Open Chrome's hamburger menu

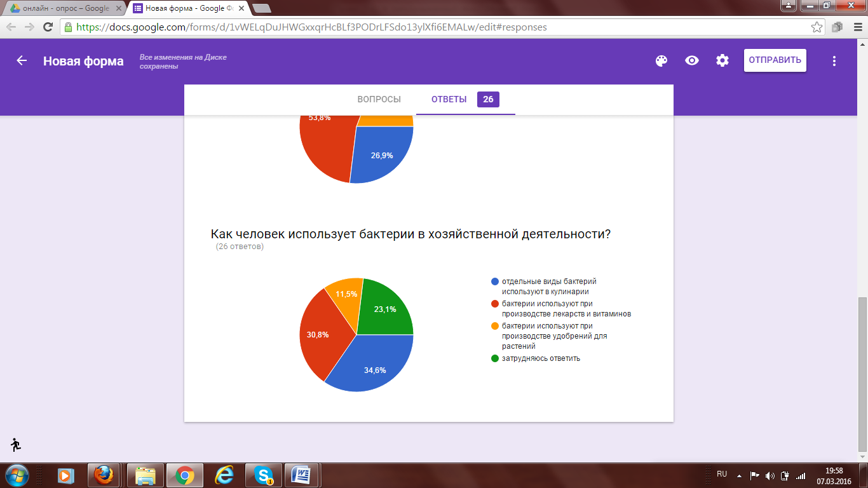click(x=855, y=27)
